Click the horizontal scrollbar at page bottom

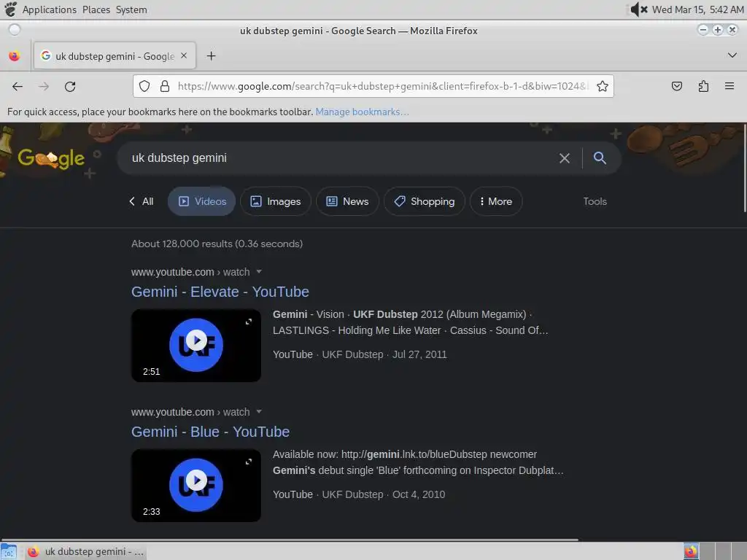click(x=290, y=540)
